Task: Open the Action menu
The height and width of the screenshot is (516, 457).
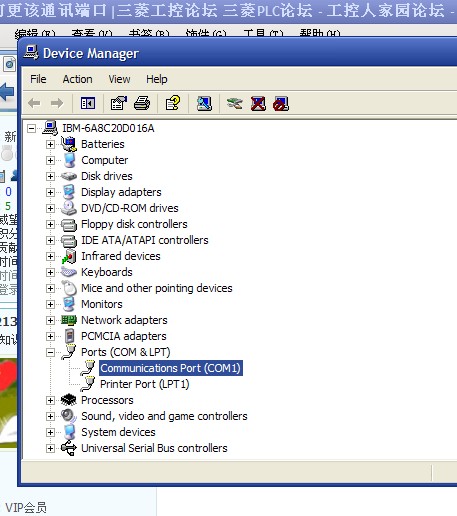Action: [77, 79]
